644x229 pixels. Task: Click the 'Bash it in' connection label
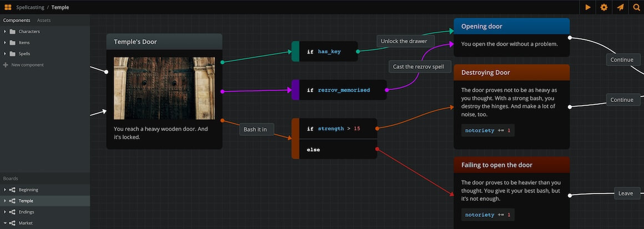point(255,130)
